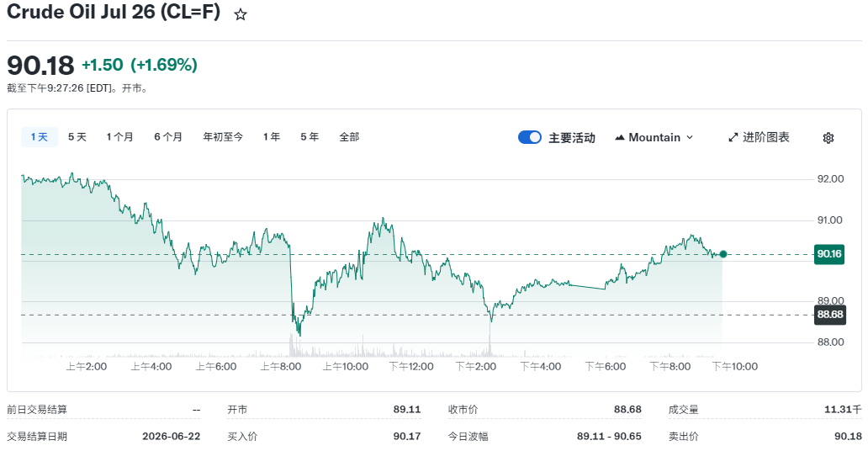The height and width of the screenshot is (451, 868).
Task: Click the 前日交易结算 label
Action: tap(36, 410)
